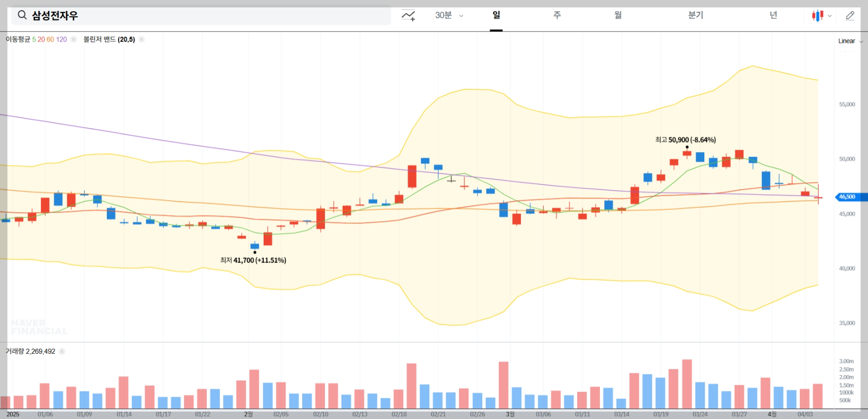Remove the 이동평균 indicator

74,40
